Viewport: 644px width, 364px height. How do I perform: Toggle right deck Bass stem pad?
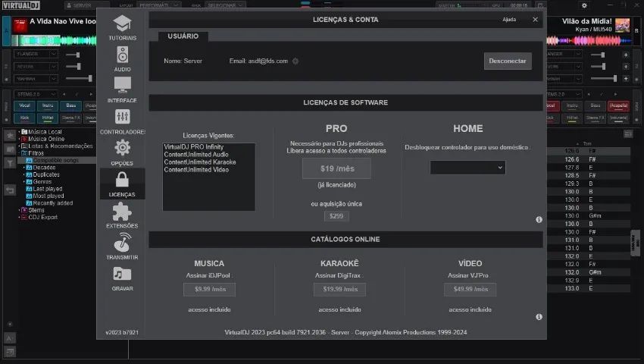(595, 105)
